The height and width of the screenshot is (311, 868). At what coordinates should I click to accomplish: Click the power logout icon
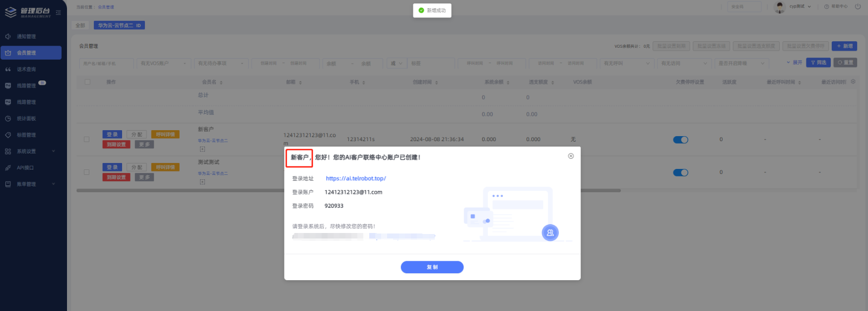point(858,6)
